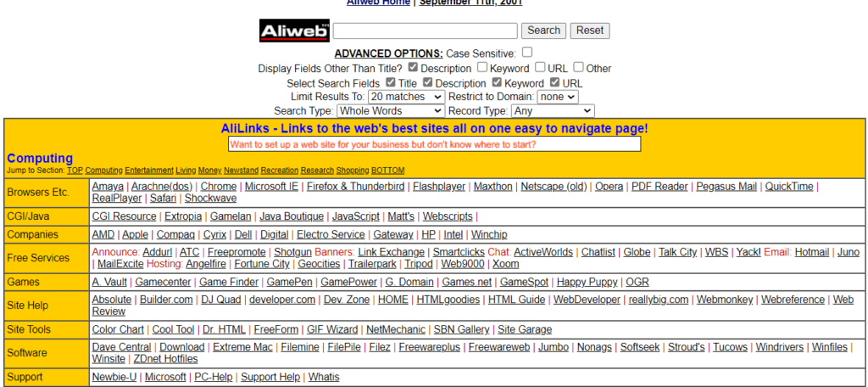Screen dimensions: 868x387
Task: Open the Dave Central software link
Action: click(x=122, y=348)
